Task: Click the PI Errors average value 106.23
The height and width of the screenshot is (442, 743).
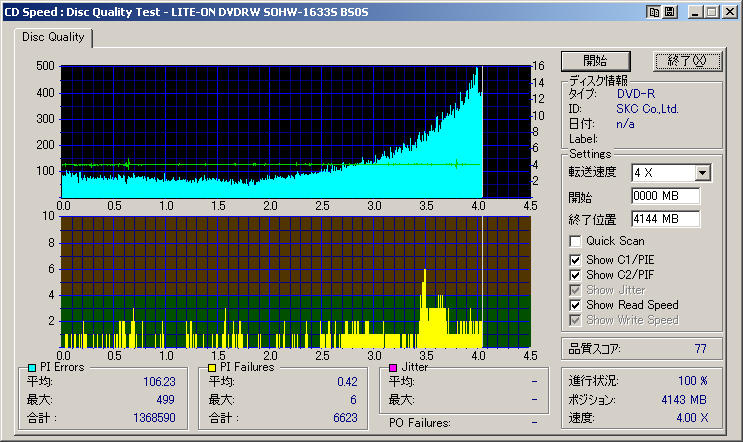Action: [159, 382]
